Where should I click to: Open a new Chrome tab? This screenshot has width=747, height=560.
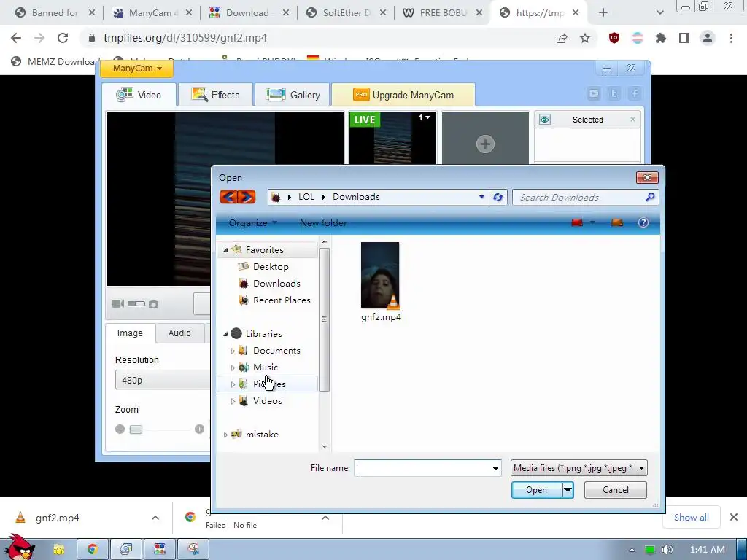pos(603,13)
